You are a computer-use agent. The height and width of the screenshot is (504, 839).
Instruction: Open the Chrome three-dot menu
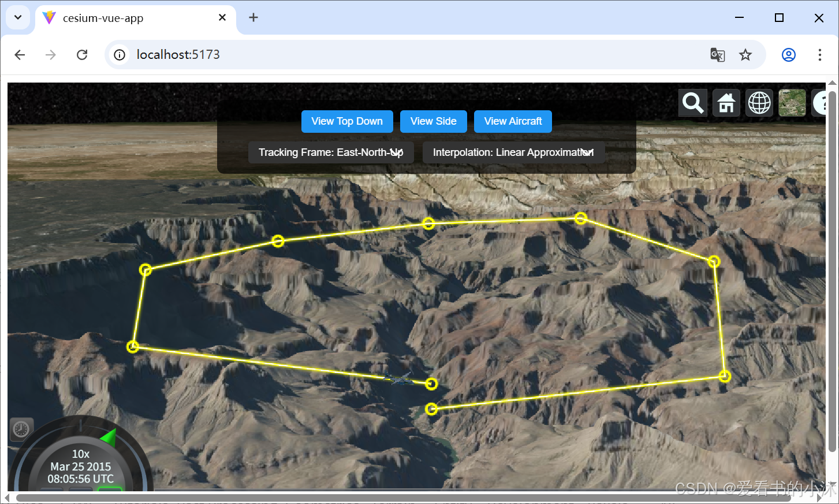[x=820, y=55]
